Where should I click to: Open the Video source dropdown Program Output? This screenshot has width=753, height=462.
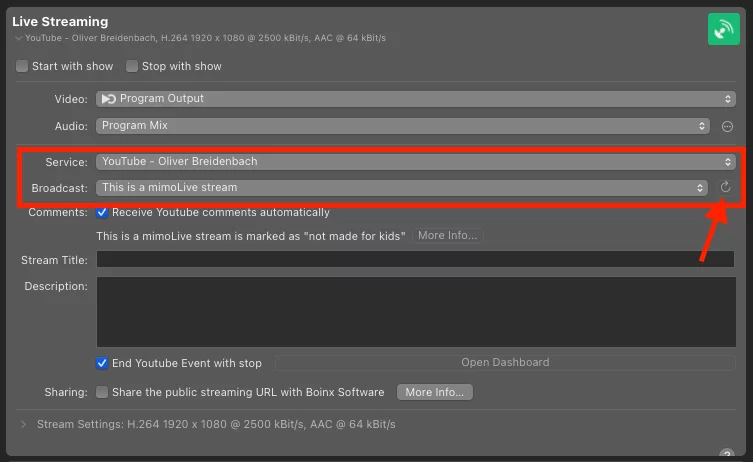click(415, 99)
